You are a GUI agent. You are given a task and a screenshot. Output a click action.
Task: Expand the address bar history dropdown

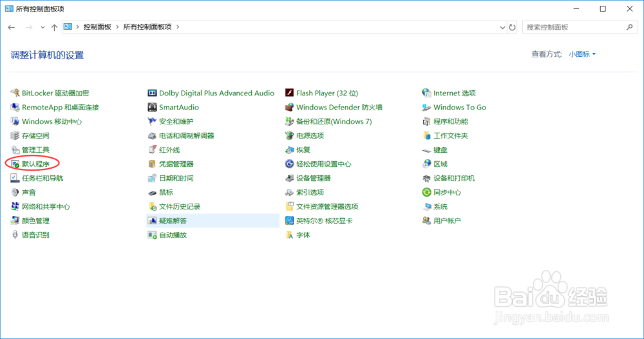pyautogui.click(x=502, y=28)
